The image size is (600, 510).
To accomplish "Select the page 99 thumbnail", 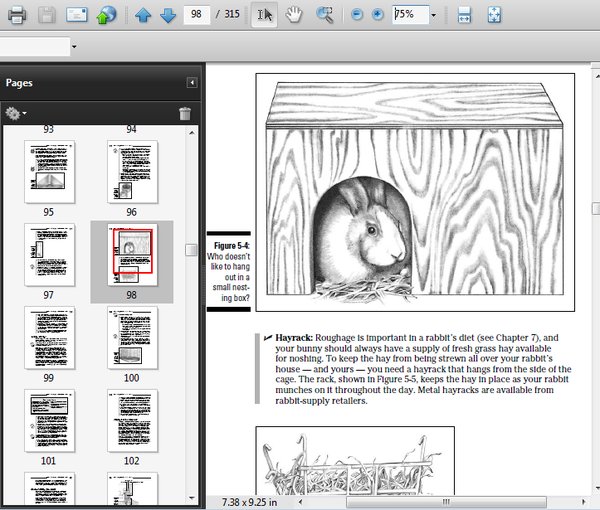I will 49,337.
